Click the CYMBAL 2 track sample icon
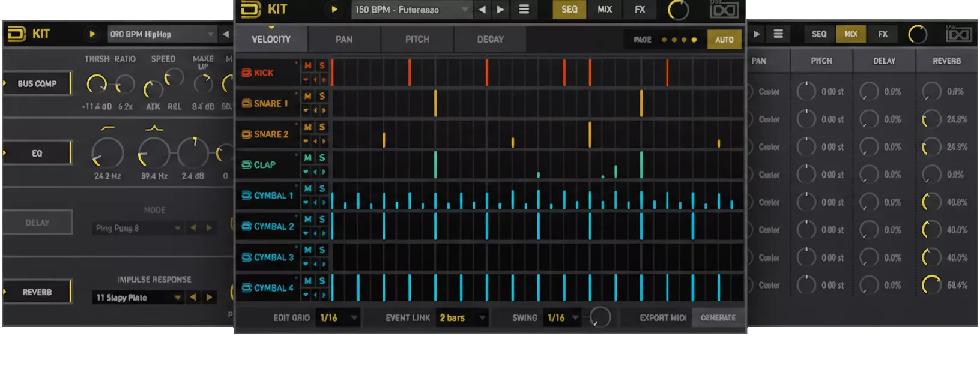 246,226
